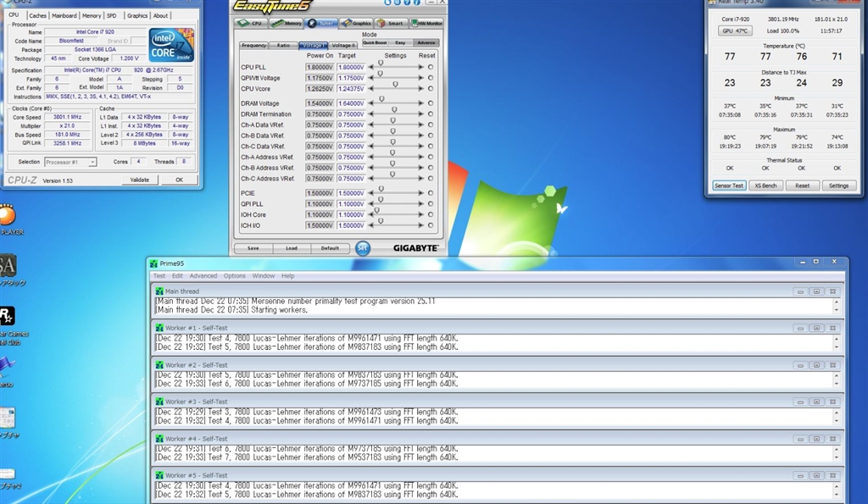This screenshot has height=504, width=868.
Task: Open the Options menu in Prime95
Action: (x=234, y=275)
